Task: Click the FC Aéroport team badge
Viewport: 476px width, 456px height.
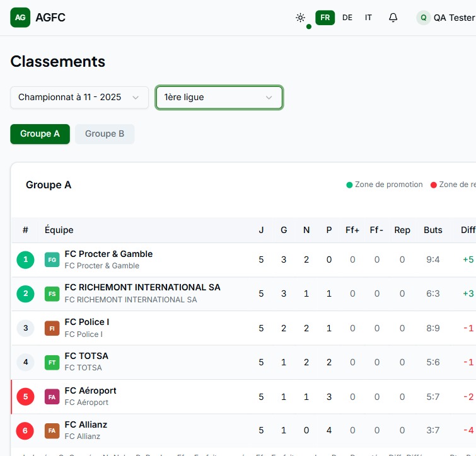Action: point(52,397)
